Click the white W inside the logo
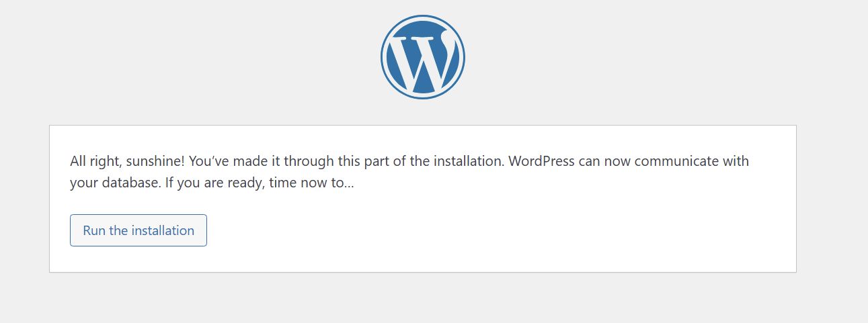Screen dimensions: 868x323 (x=422, y=62)
